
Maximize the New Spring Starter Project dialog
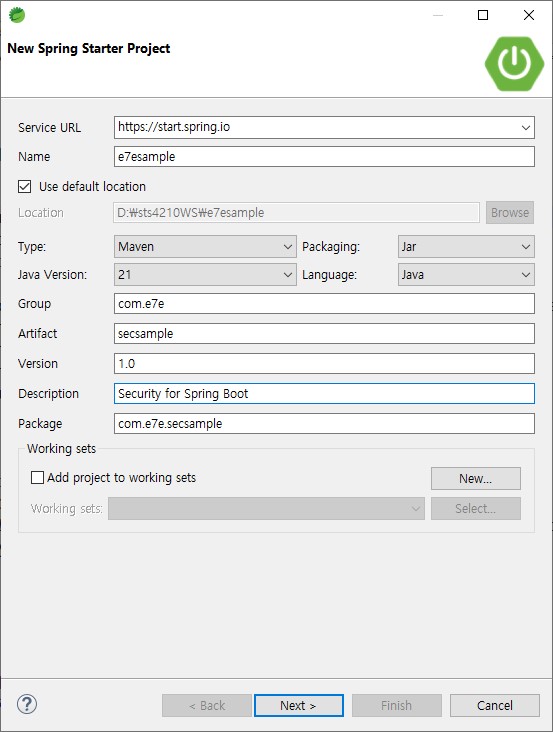coord(483,15)
